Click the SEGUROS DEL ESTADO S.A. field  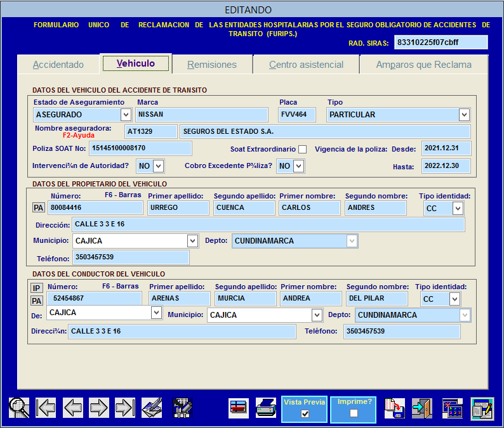pyautogui.click(x=325, y=132)
